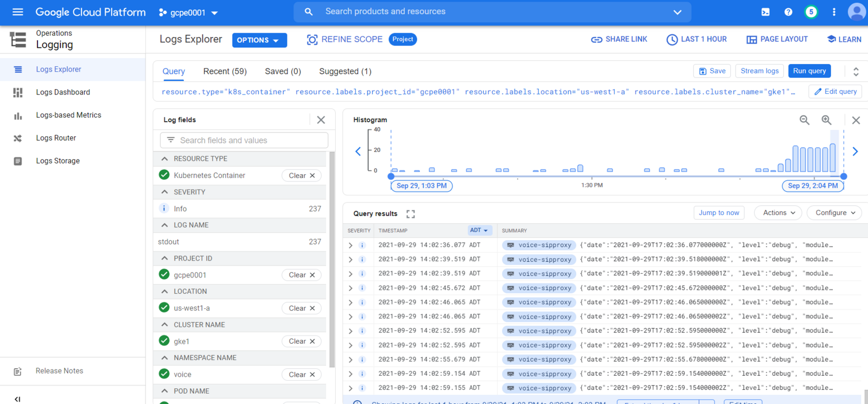Collapse the LOG NAME section

164,225
